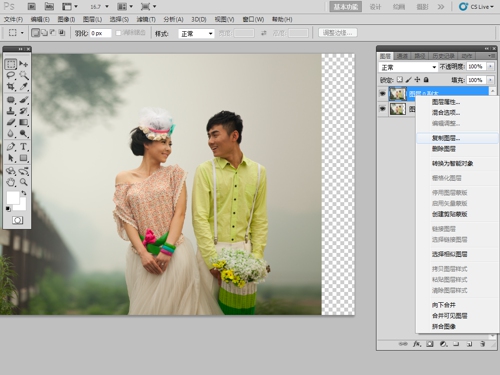Toggle visibility of the second layer

(382, 109)
